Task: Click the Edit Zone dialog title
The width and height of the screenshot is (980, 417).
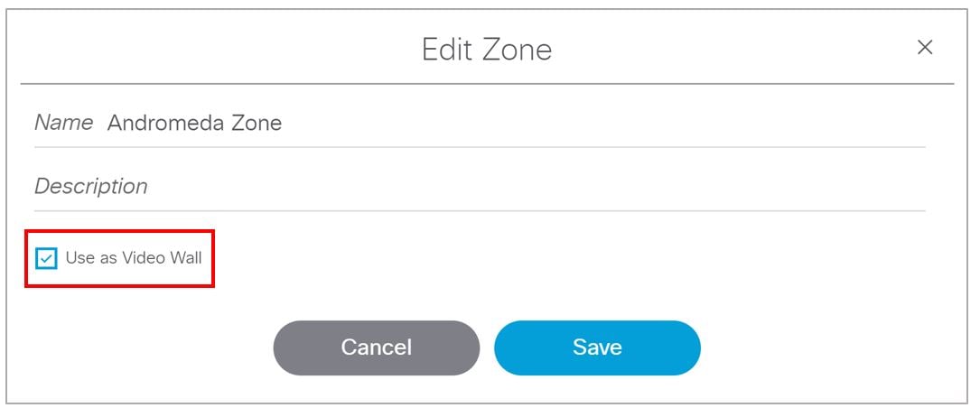Action: pyautogui.click(x=486, y=49)
